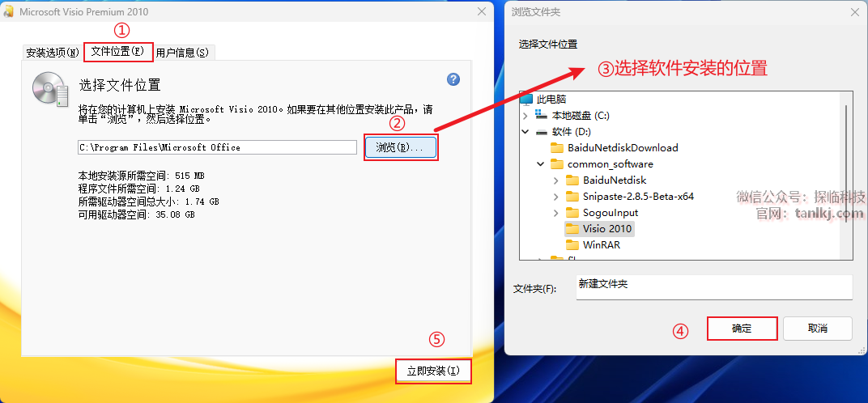
Task: Select the This PC icon in tree
Action: [525, 100]
